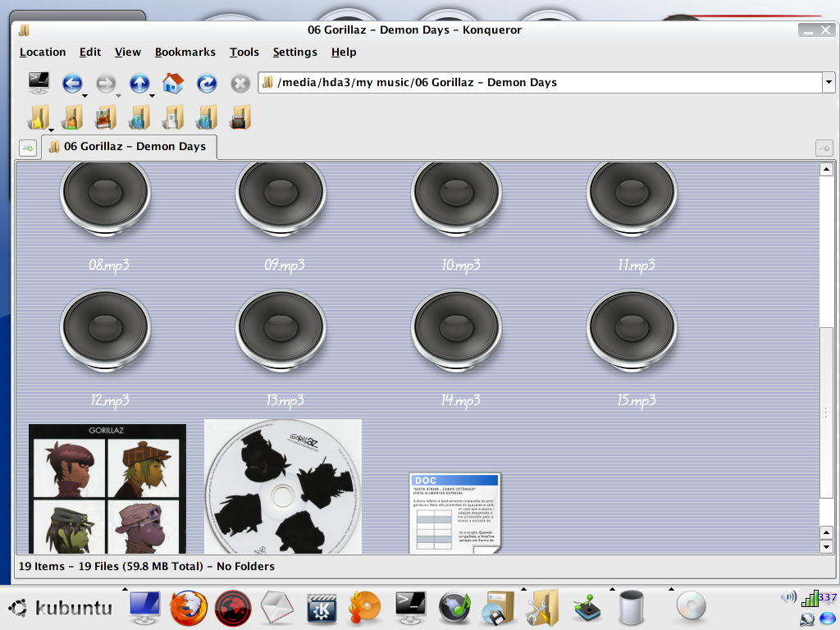Open the mail envelope panel icon
This screenshot has height=630, width=840.
click(277, 608)
